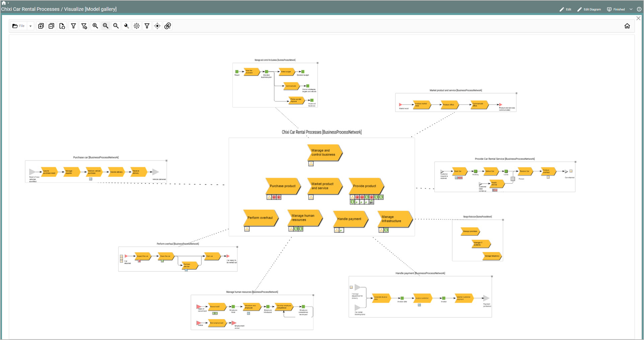Click the crosshair focus icon
Viewport: 644px width, 340px height.
tap(157, 26)
